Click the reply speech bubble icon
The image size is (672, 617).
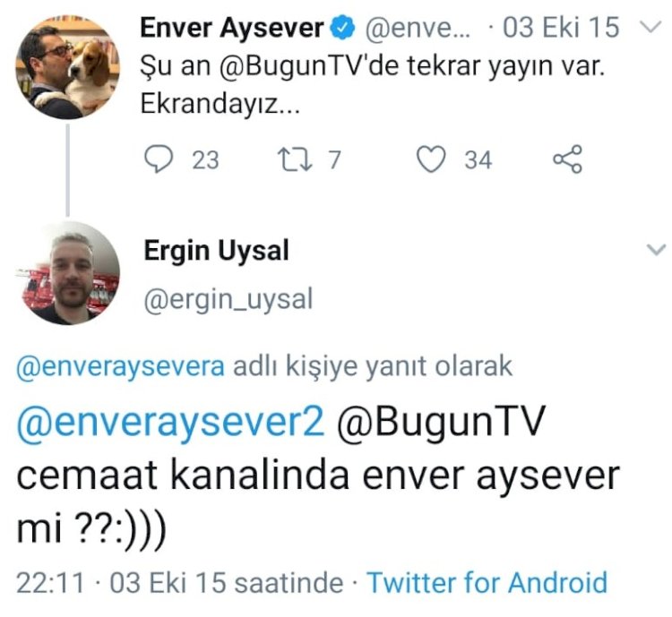pos(158,159)
